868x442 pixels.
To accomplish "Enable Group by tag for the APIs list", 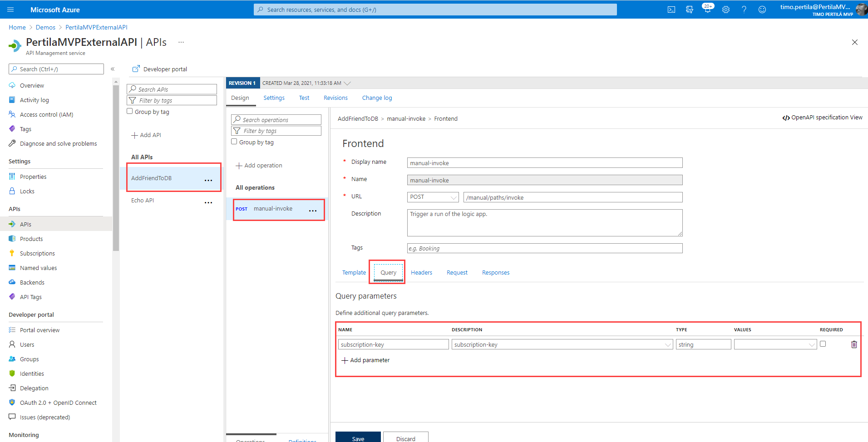I will (130, 111).
